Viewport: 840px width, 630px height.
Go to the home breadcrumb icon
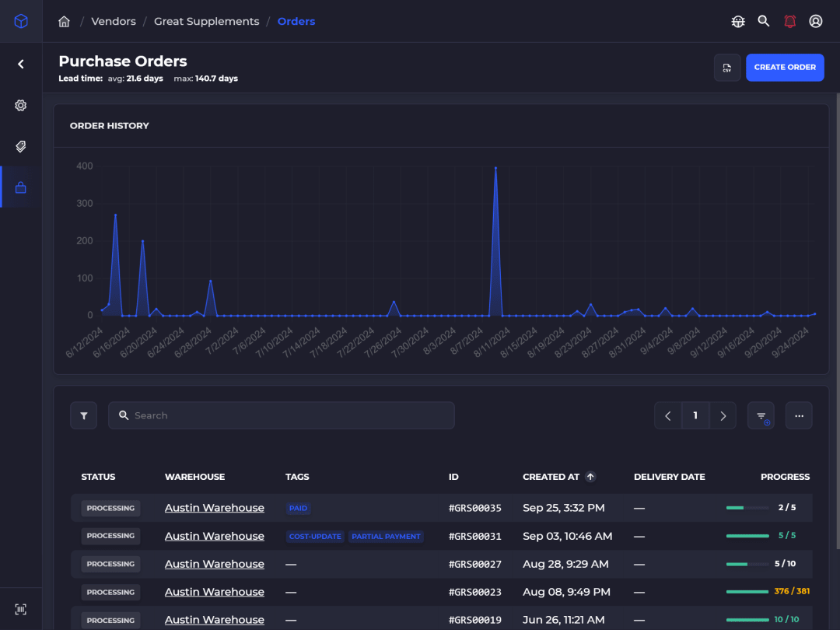coord(64,22)
